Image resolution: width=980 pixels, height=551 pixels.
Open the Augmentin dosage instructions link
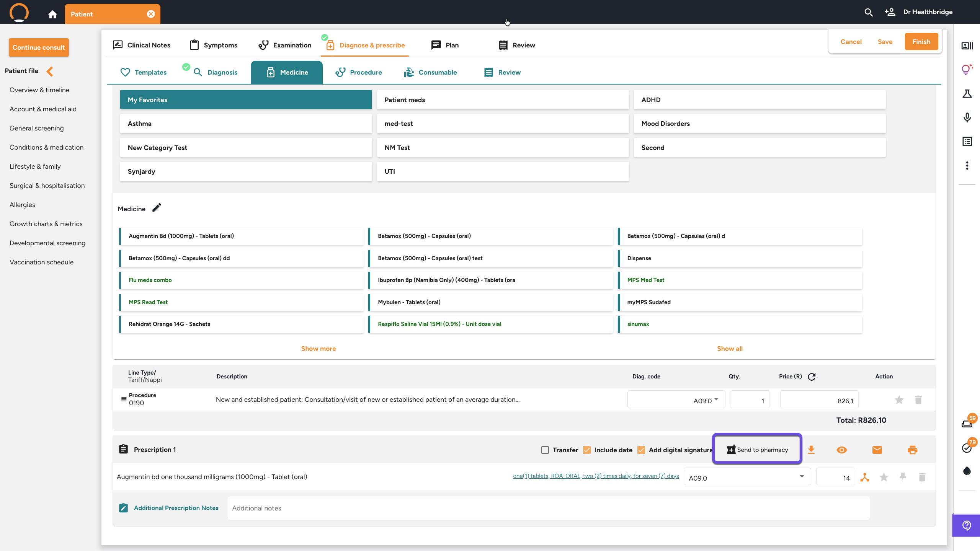[596, 476]
